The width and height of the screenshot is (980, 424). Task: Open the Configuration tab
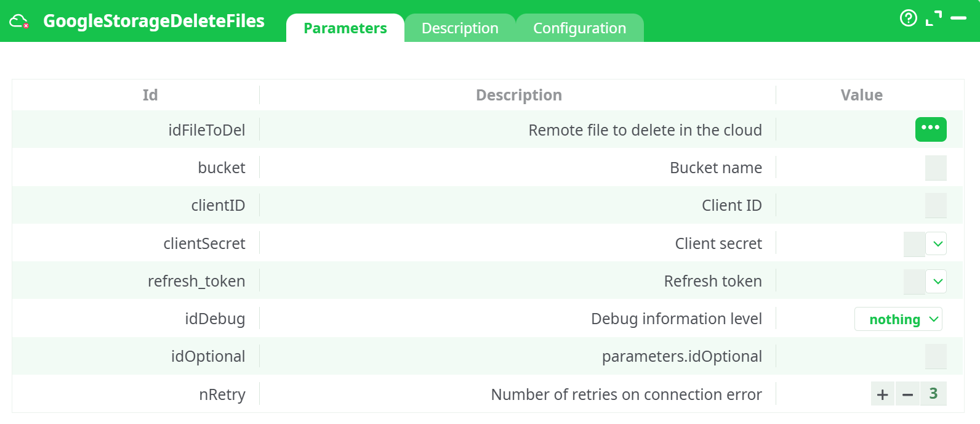click(x=579, y=28)
